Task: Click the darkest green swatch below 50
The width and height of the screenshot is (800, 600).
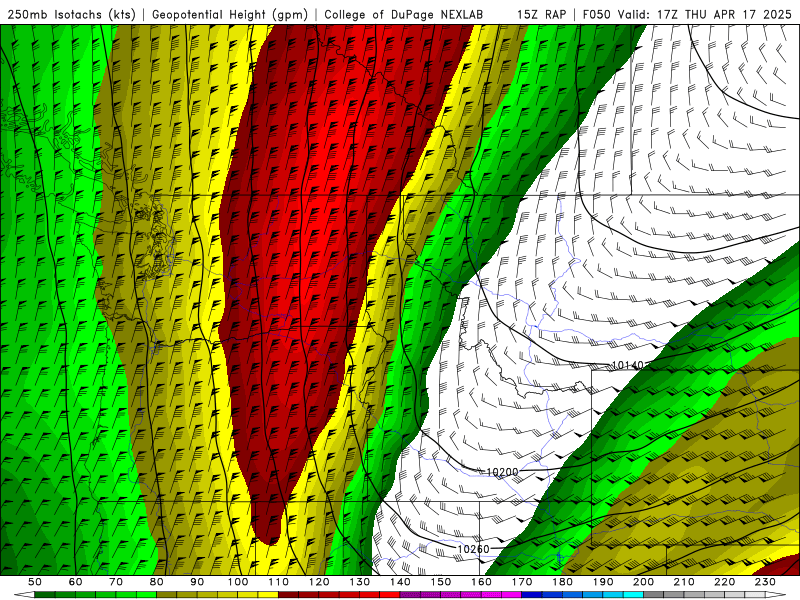Action: point(44,595)
